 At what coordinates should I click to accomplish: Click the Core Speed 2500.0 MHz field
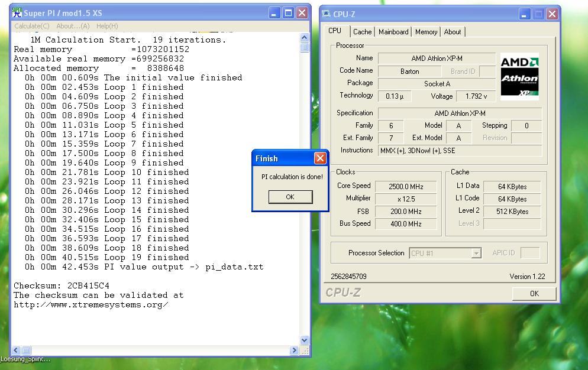tap(406, 187)
